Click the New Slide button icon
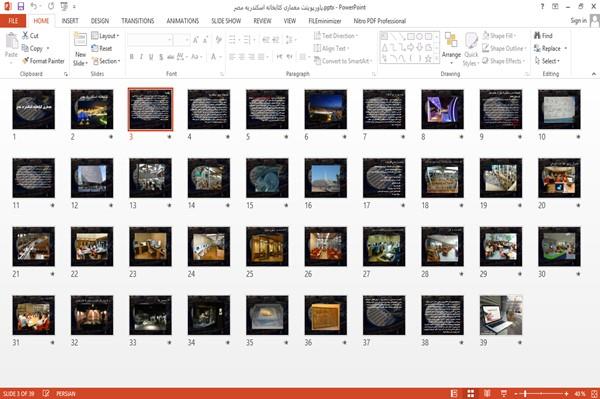The height and width of the screenshot is (399, 600). 80,40
